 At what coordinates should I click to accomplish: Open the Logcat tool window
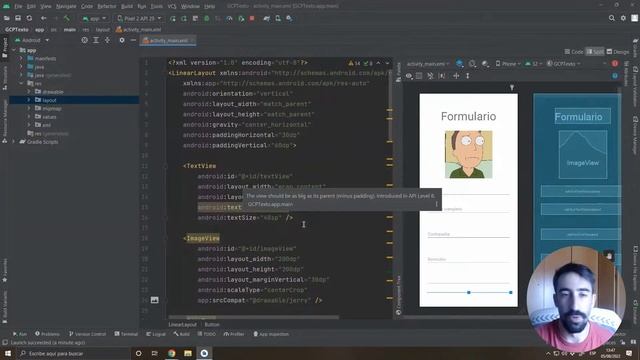tap(156, 334)
